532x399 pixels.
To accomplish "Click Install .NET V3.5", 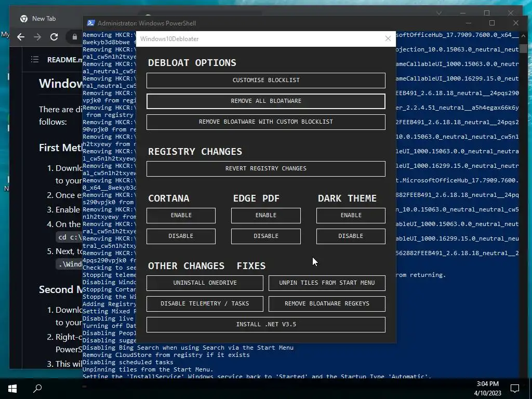I will click(x=265, y=324).
